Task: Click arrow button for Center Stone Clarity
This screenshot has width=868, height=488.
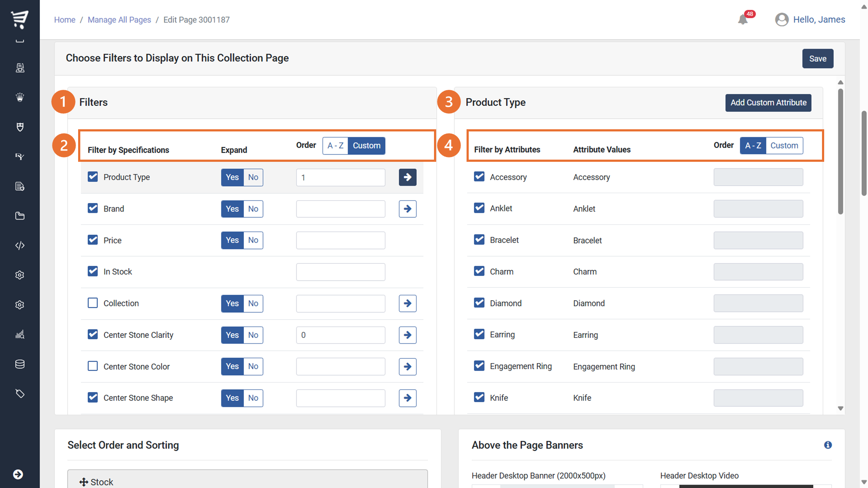Action: tap(407, 335)
